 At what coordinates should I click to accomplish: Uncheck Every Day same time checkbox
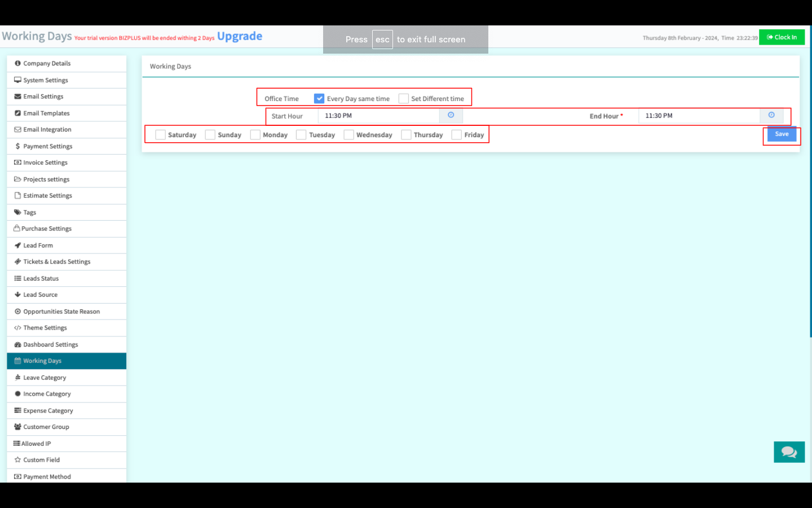tap(319, 99)
